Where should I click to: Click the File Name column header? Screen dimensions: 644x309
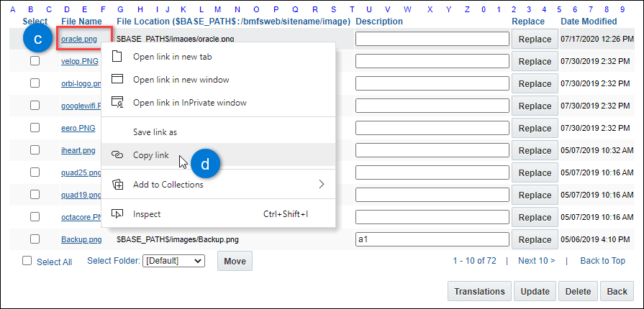pos(82,21)
